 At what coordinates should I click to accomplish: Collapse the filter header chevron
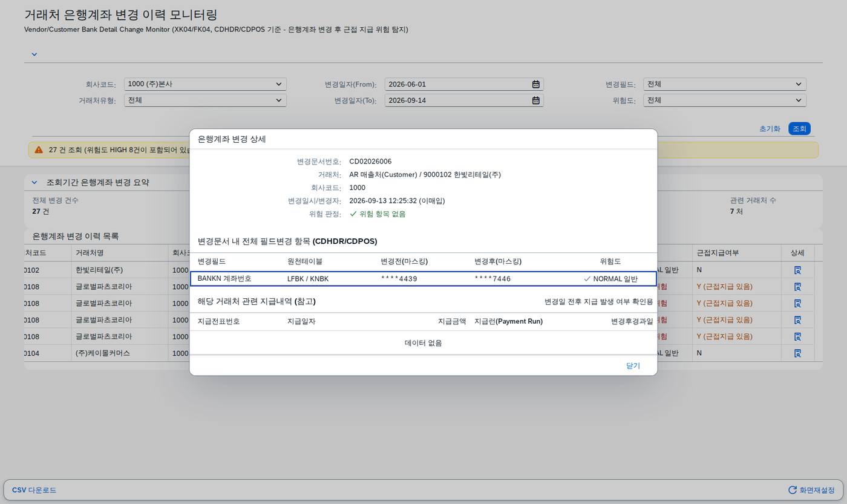[x=34, y=54]
